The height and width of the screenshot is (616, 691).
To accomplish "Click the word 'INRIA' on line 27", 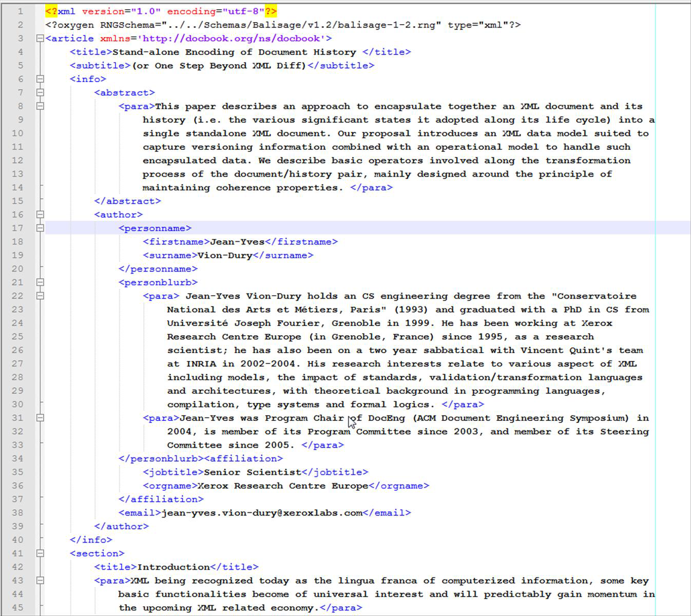I will pos(201,364).
